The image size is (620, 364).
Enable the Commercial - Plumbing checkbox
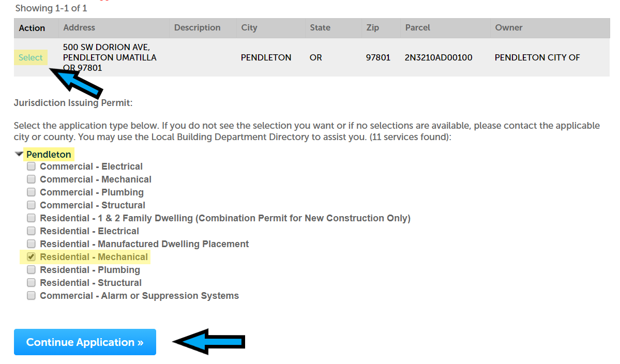pos(32,192)
